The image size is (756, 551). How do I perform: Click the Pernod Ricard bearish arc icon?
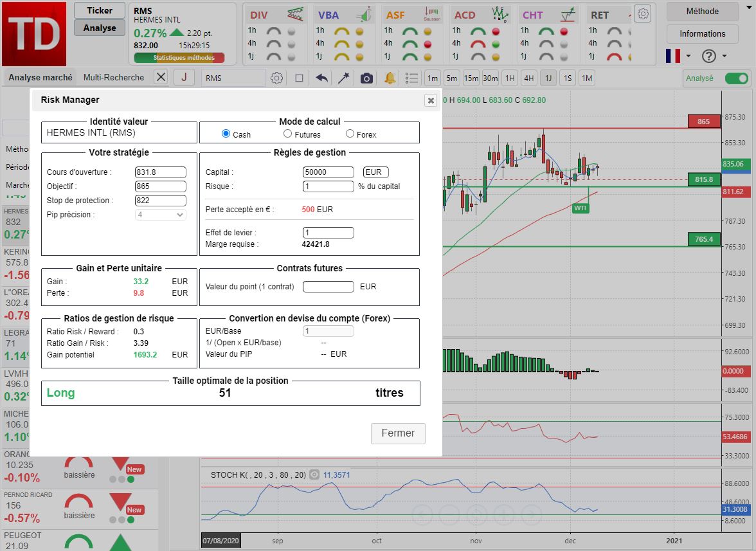78,501
